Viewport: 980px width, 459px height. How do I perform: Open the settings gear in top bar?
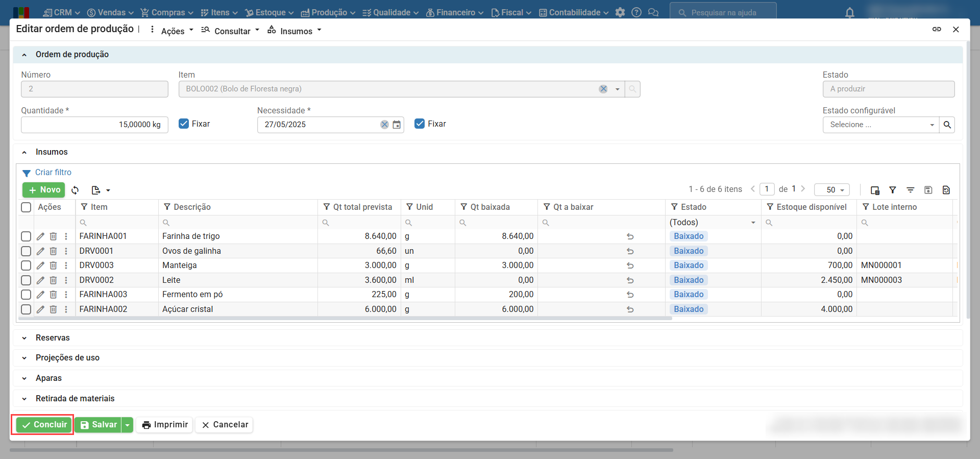pyautogui.click(x=620, y=12)
